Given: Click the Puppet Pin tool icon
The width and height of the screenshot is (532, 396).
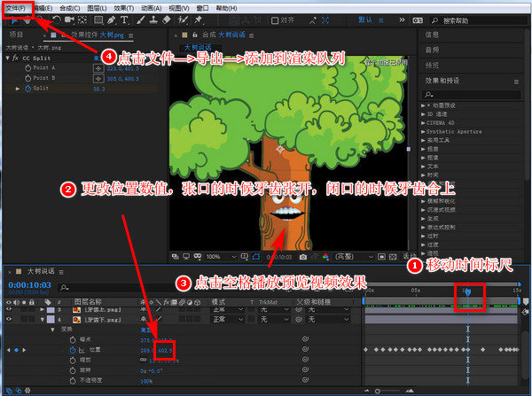Looking at the screenshot, I should pos(198,19).
